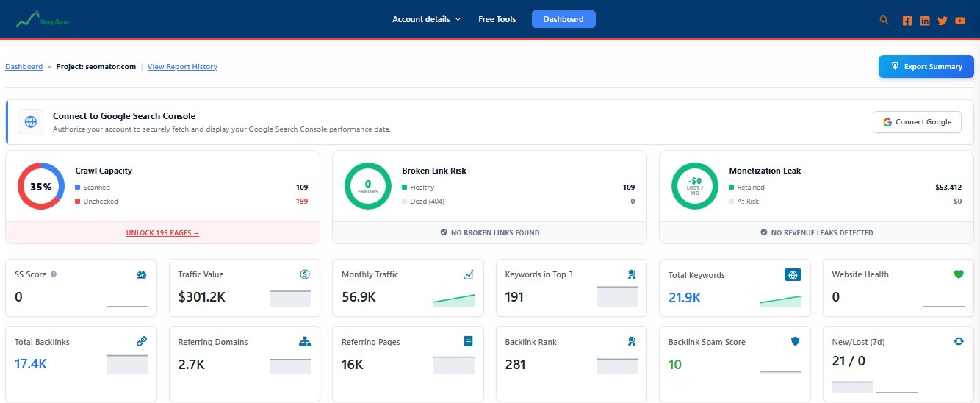The image size is (980, 403).
Task: Click the Monthly Traffic 56.9K figure
Action: click(359, 297)
